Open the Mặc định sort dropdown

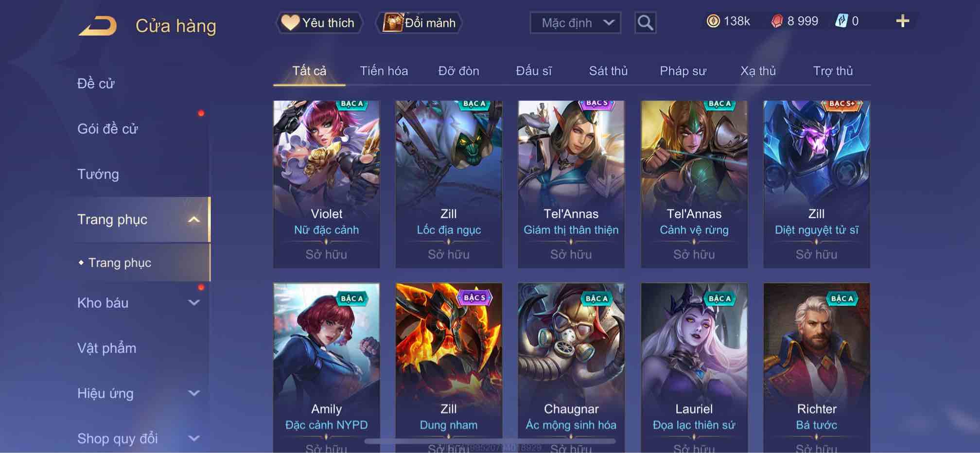[575, 23]
